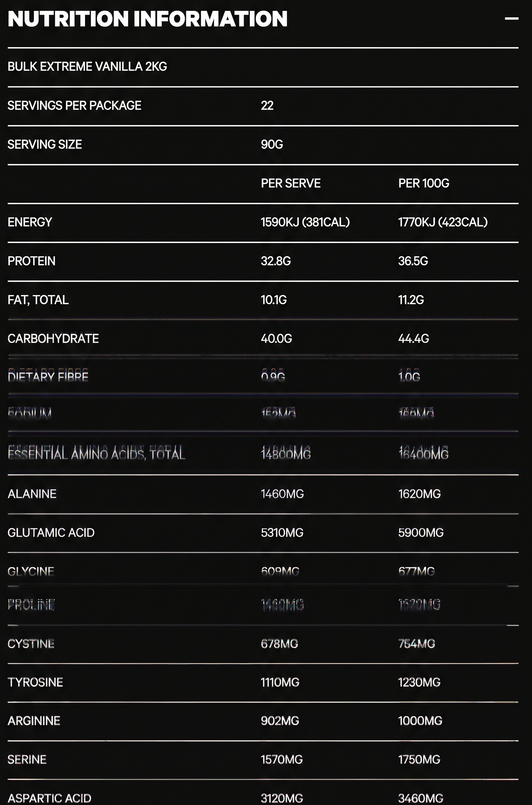Image resolution: width=532 pixels, height=805 pixels.
Task: Select the Bulk Extreme Vanilla 2KG title
Action: click(x=87, y=67)
